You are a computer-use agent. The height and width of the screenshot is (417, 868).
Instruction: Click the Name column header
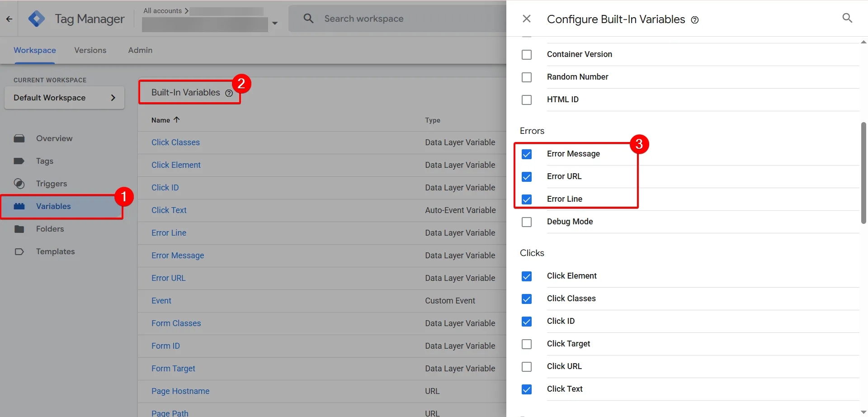click(x=160, y=120)
